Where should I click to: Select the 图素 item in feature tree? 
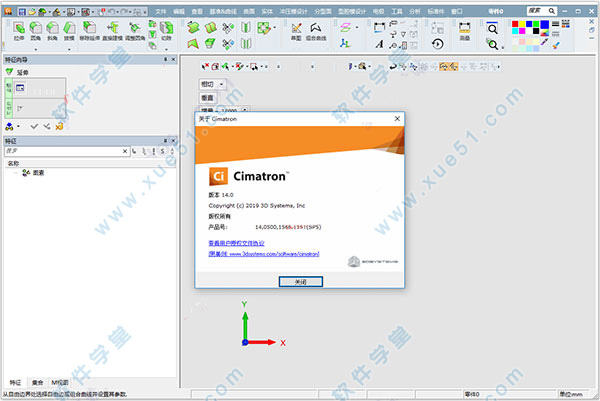tap(34, 173)
